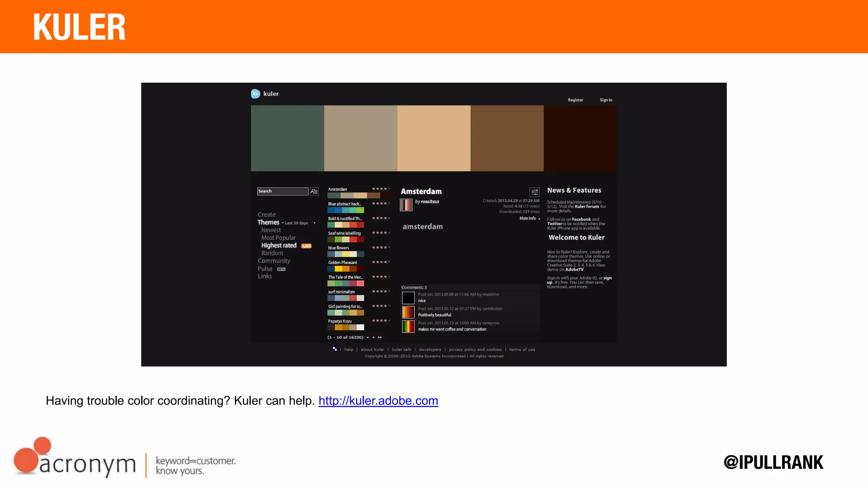The width and height of the screenshot is (868, 488).
Task: Select the Golden Pheasant theme palette
Action: click(346, 269)
